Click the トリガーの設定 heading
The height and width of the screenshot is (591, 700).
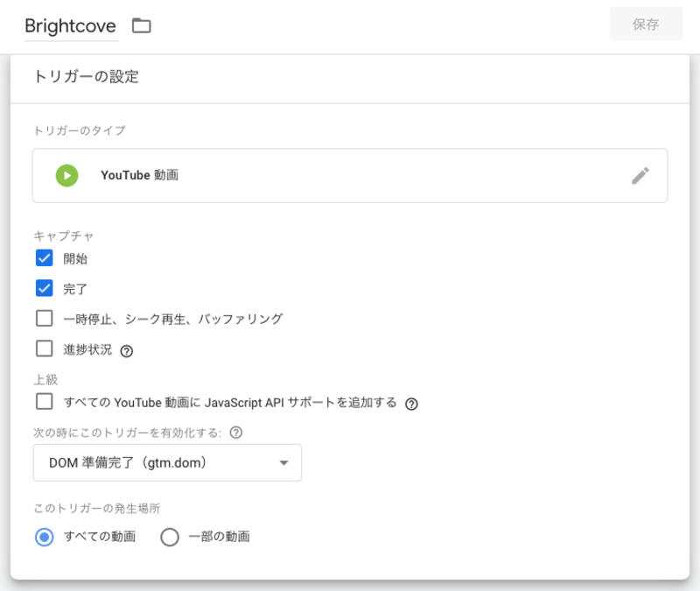pyautogui.click(x=86, y=76)
